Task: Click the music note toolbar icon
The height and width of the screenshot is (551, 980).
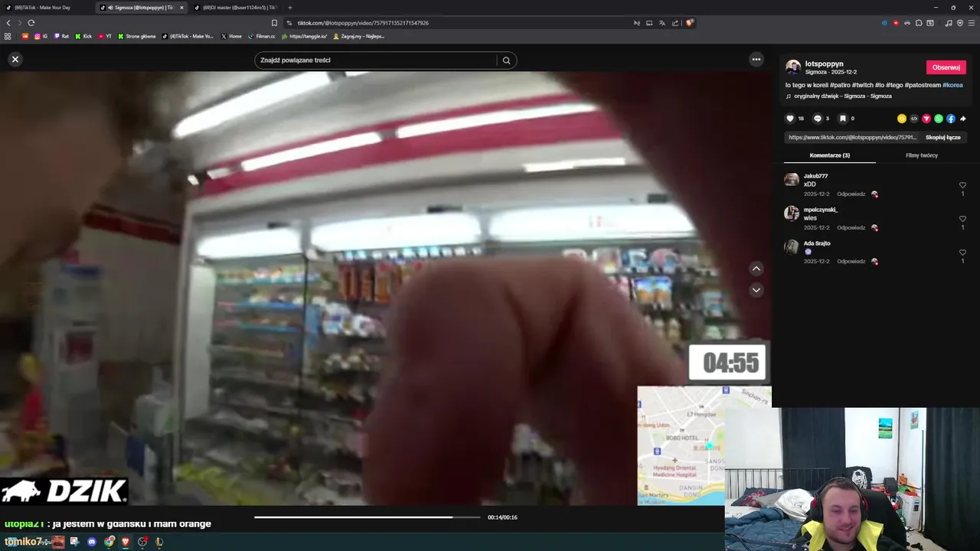Action: 949,23
